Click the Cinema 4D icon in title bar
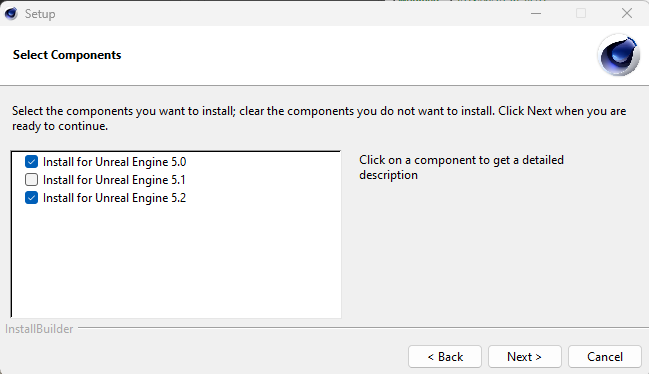The image size is (649, 374). coord(11,14)
